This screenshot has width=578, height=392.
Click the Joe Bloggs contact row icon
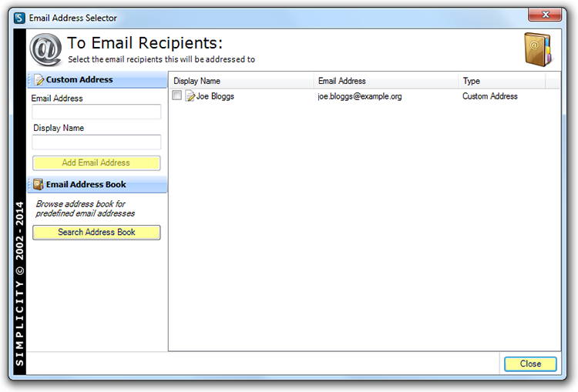click(x=190, y=96)
